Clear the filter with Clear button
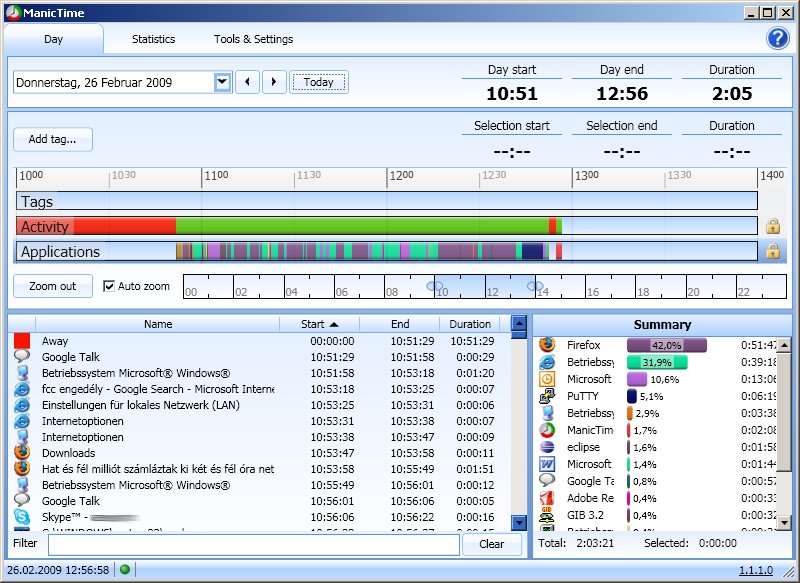 point(491,544)
